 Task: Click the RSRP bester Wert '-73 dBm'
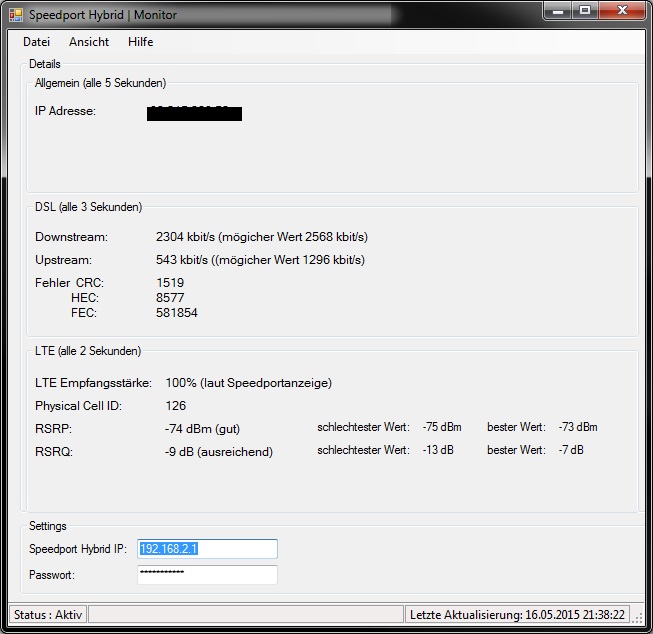tap(578, 427)
